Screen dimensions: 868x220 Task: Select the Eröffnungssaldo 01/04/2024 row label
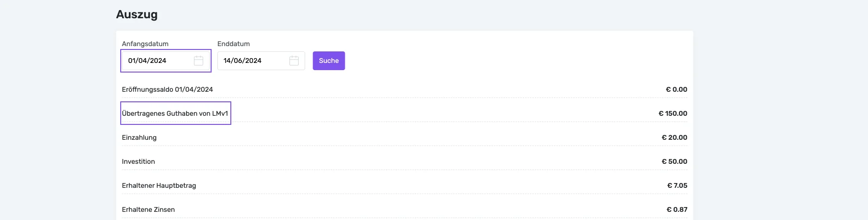coord(167,89)
